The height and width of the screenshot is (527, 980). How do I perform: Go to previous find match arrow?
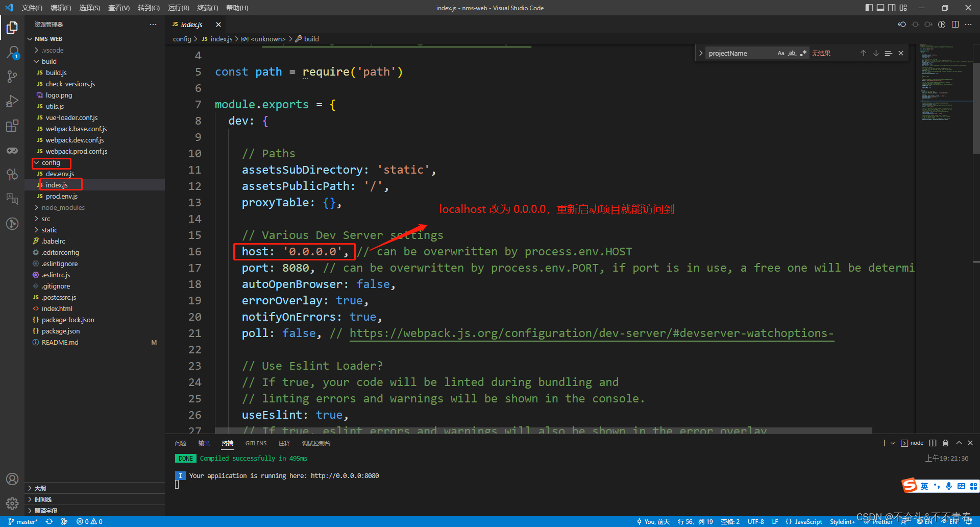click(x=863, y=53)
